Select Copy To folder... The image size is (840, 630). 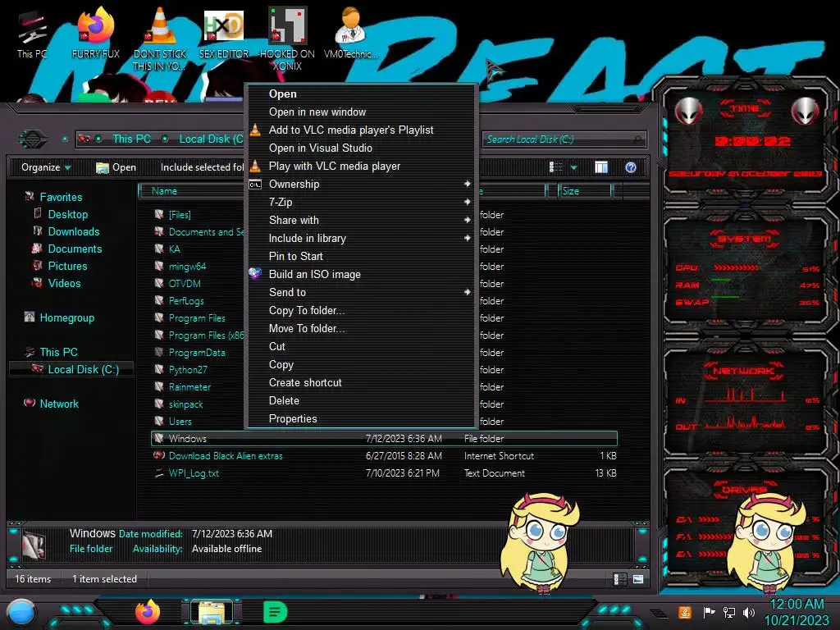click(x=362, y=311)
